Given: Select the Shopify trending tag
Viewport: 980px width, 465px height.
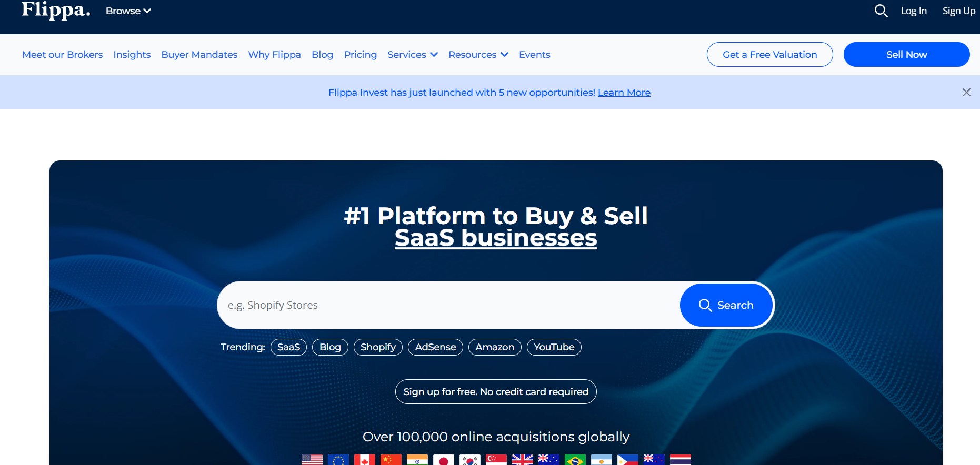Looking at the screenshot, I should pos(378,347).
